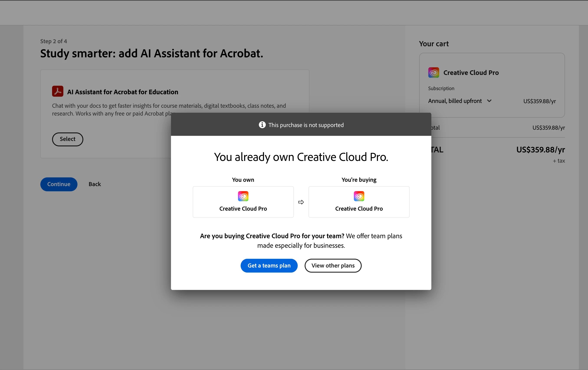Click the Acrobat icon beside AI Assistant

(58, 91)
